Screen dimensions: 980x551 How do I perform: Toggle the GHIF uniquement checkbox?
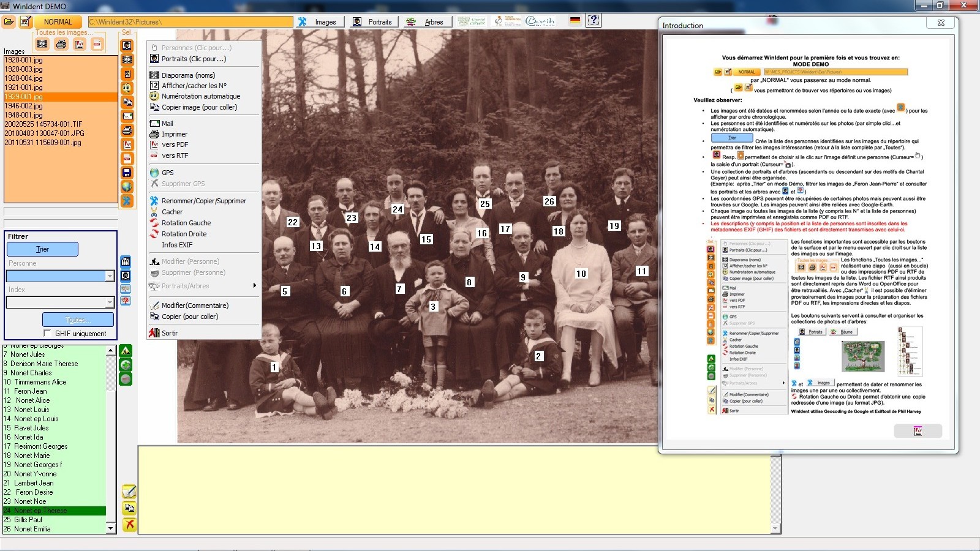tap(47, 334)
